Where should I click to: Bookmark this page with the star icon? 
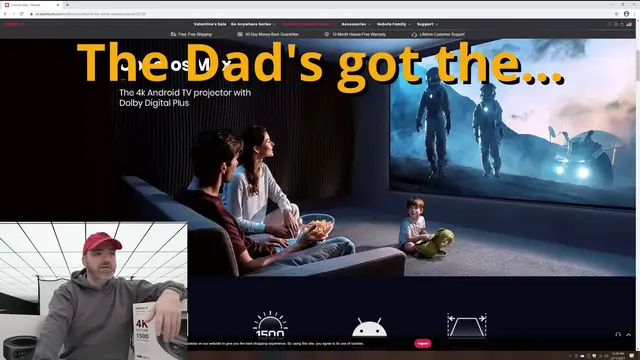pos(616,14)
